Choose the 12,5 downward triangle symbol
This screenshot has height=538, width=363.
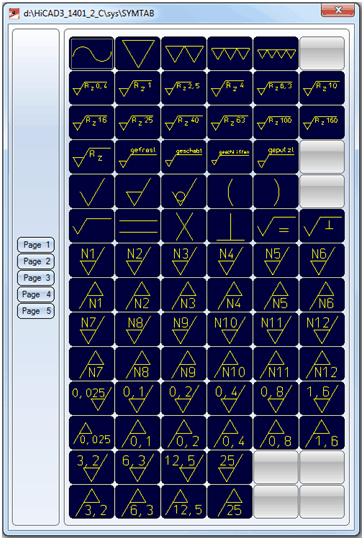point(184,467)
